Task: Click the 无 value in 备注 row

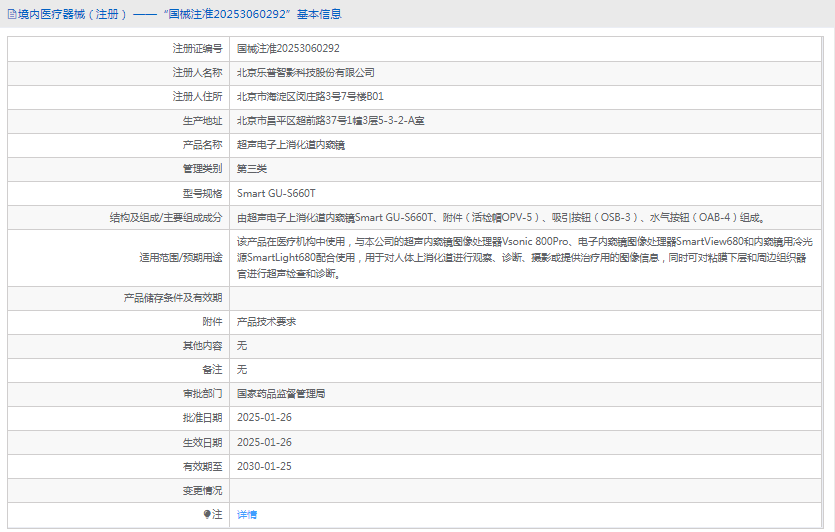Action: [x=242, y=370]
